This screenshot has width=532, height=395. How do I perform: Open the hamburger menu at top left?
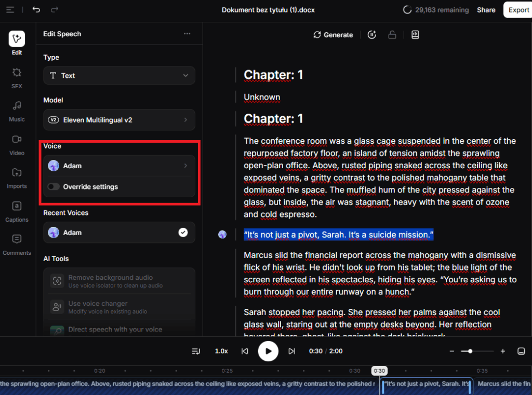pos(10,10)
